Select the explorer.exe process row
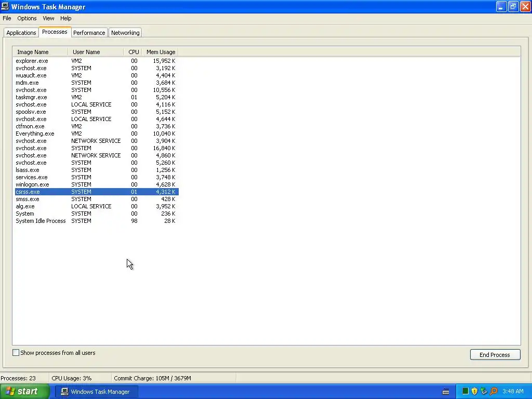The width and height of the screenshot is (532, 399). 96,61
